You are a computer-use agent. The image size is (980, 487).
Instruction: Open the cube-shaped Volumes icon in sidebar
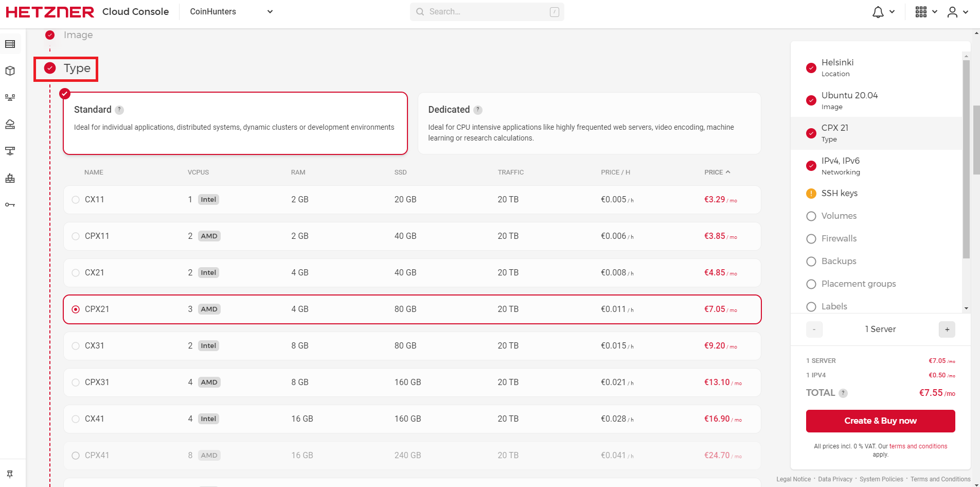10,71
